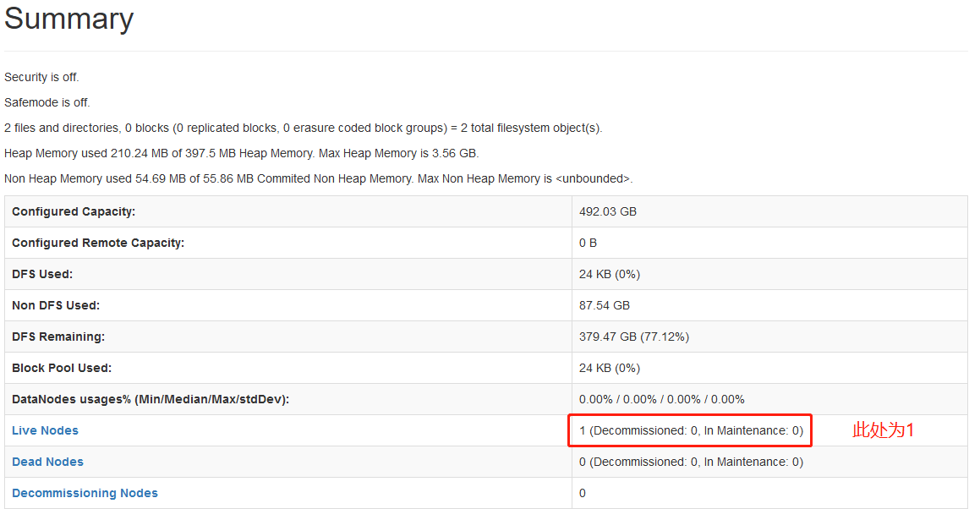Screen dimensions: 980x509
Task: Click the DataNodes usages% row label
Action: 151,399
